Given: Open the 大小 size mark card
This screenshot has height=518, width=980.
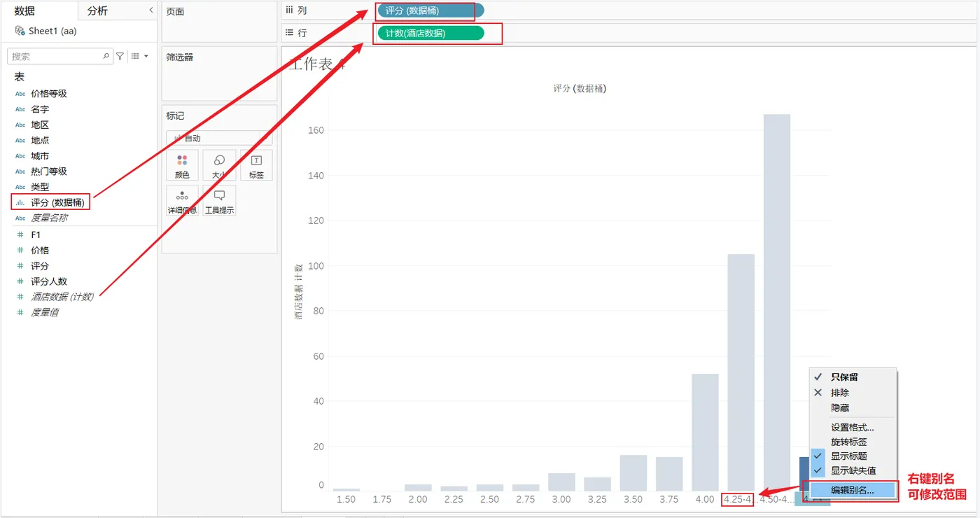Looking at the screenshot, I should (x=219, y=165).
